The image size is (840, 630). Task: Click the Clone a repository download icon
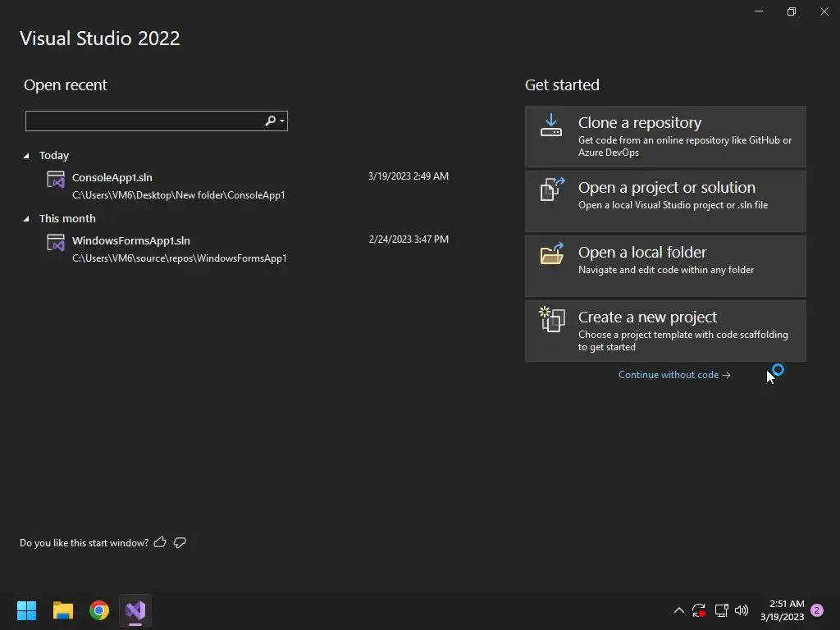coord(550,125)
